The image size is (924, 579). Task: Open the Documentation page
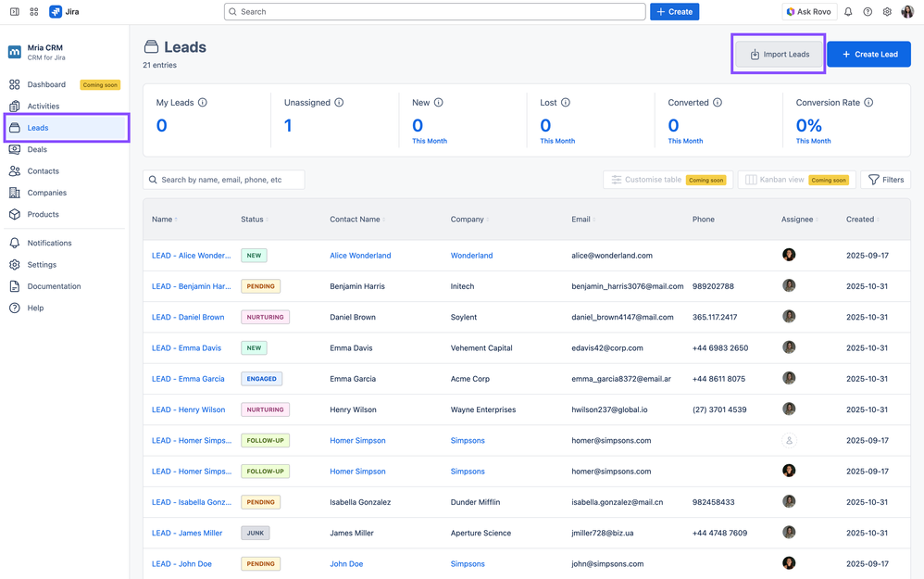pos(52,286)
